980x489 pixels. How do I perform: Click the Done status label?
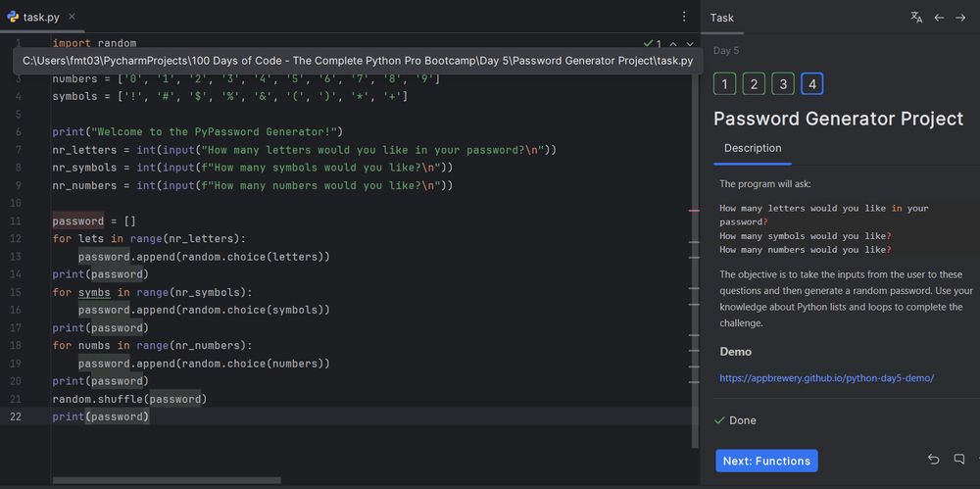[743, 420]
